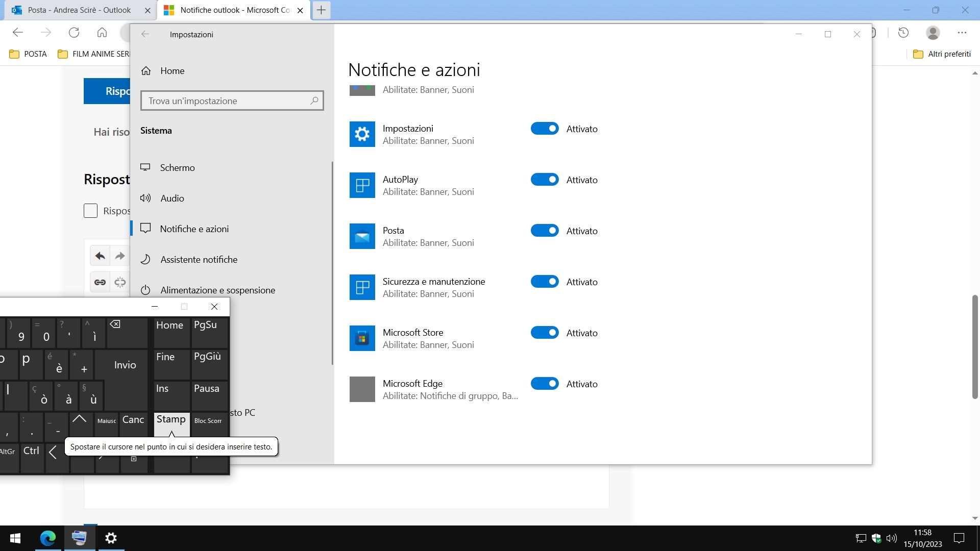Screen dimensions: 980x551
Task: Click the AutoPlay app icon
Action: [362, 185]
